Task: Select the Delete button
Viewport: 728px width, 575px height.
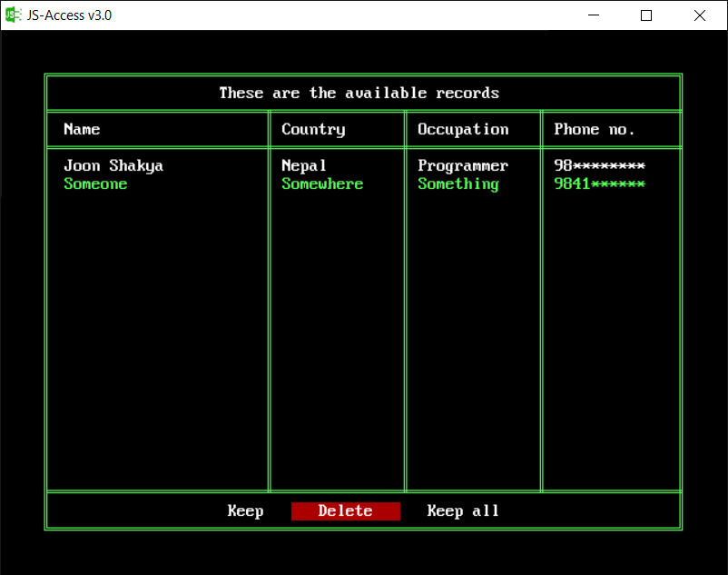Action: (345, 511)
